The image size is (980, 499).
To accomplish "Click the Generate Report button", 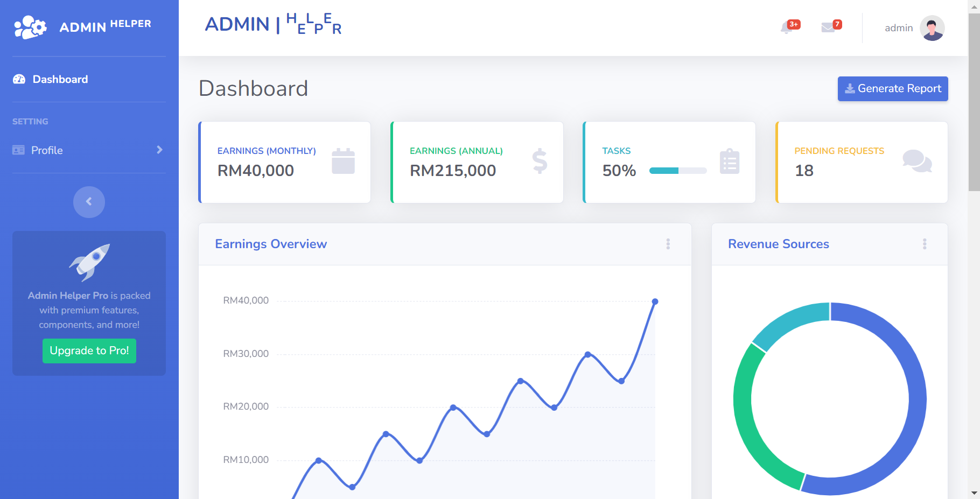I will click(x=892, y=89).
